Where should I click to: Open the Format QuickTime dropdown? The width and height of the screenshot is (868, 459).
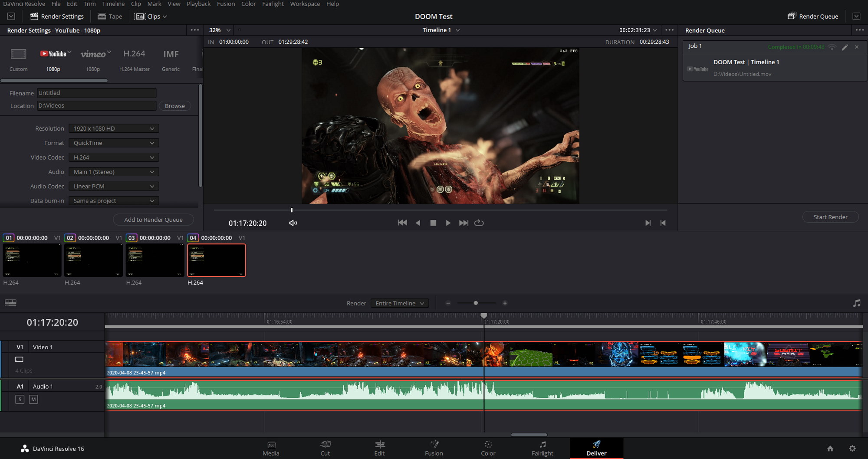click(114, 143)
